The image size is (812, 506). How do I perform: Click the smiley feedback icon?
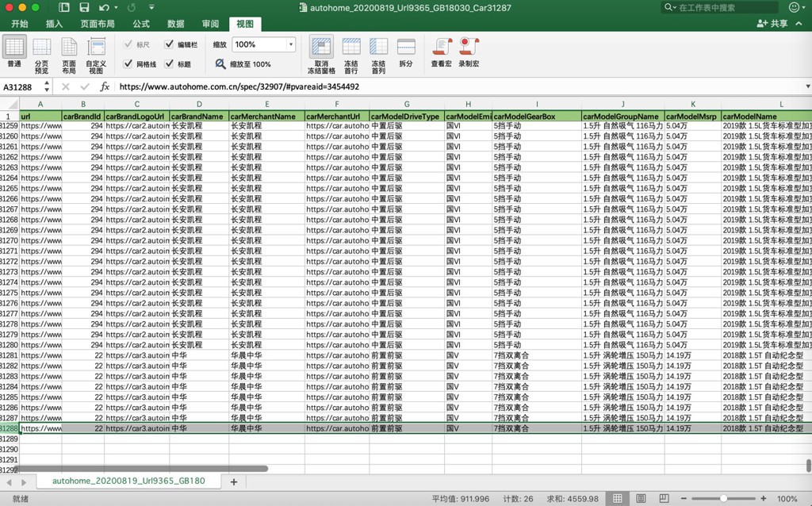pos(794,7)
